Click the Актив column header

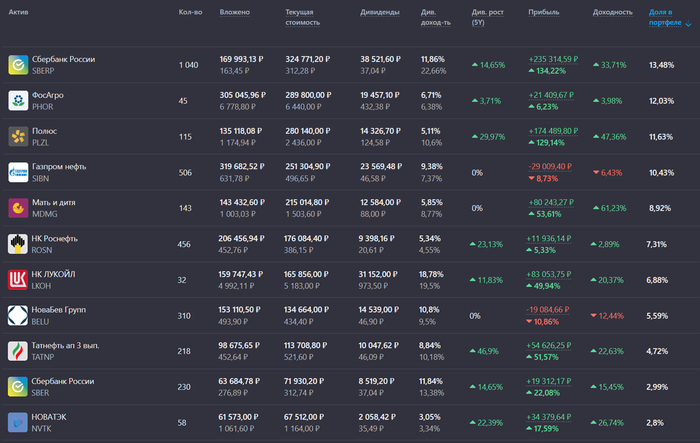tap(18, 13)
